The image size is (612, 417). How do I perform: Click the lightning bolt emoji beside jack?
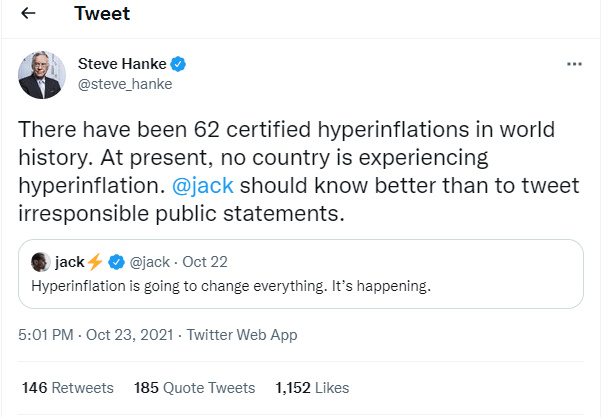coord(95,262)
